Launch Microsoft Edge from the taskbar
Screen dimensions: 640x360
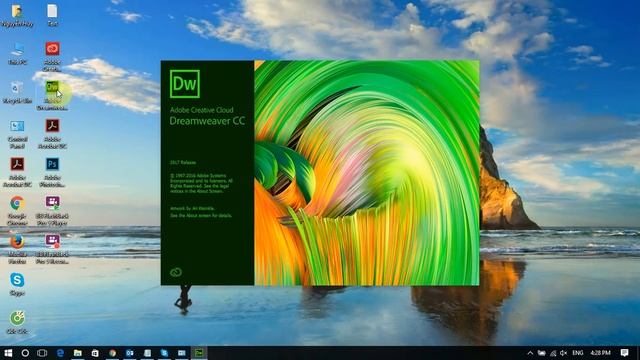click(60, 353)
